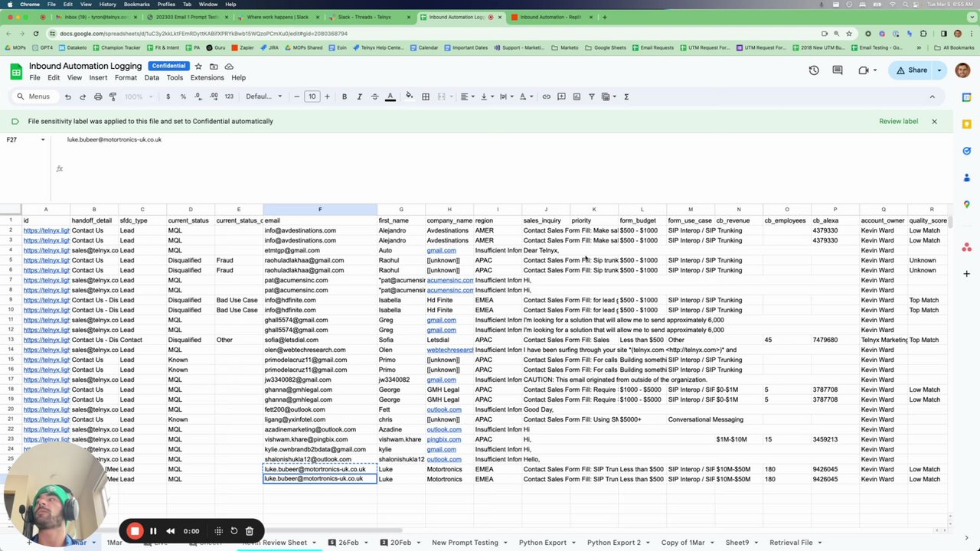Viewport: 980px width, 551px height.
Task: Open text rotation dropdown
Action: [524, 96]
